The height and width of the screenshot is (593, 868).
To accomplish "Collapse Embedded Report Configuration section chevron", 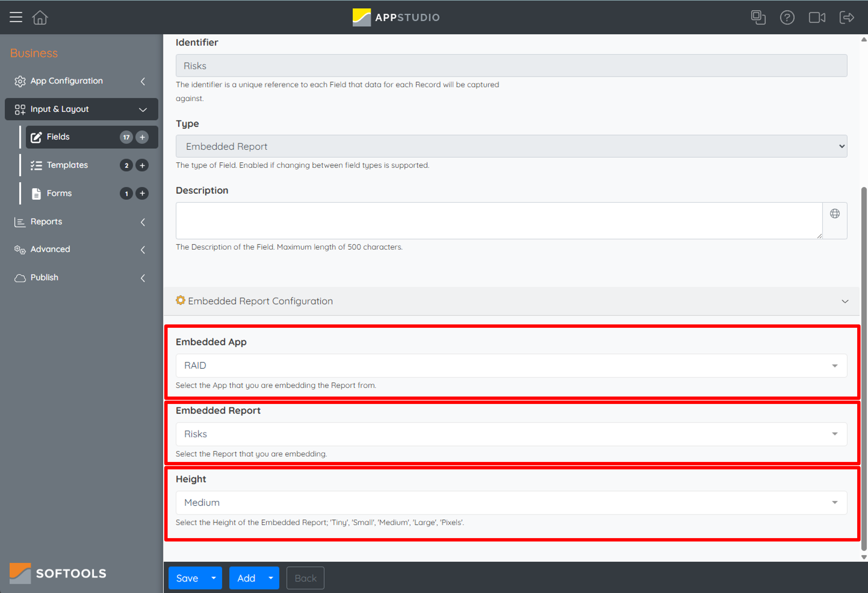I will click(845, 301).
